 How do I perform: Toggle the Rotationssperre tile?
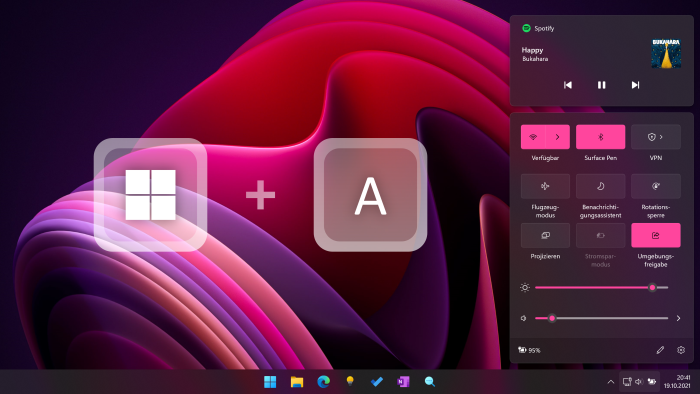[656, 186]
